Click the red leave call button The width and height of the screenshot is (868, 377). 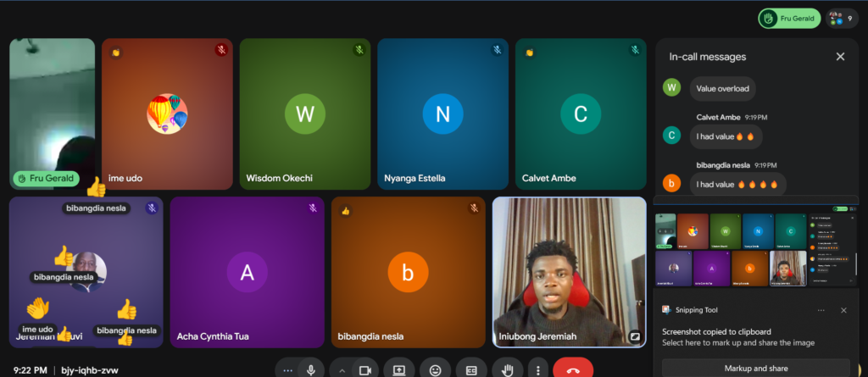click(x=573, y=370)
